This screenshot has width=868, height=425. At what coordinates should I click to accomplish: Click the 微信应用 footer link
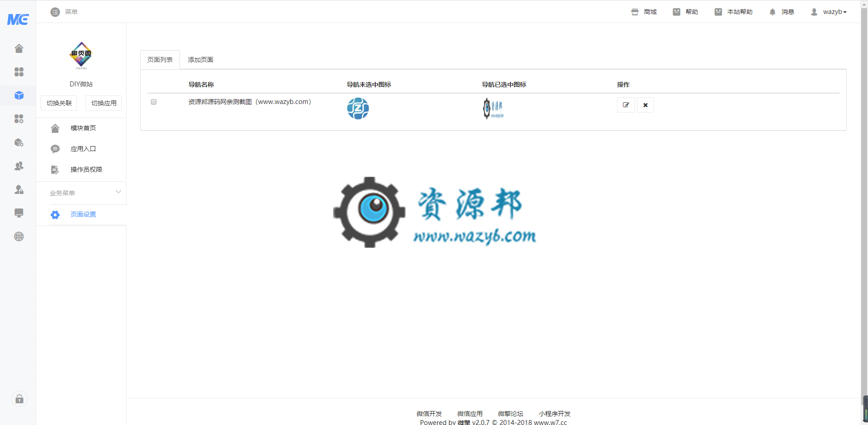pos(470,414)
